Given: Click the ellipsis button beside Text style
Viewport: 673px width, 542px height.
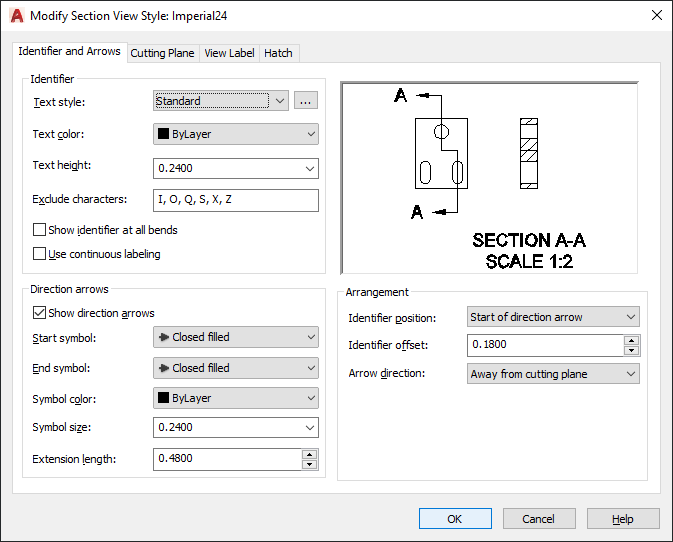Looking at the screenshot, I should (x=306, y=101).
